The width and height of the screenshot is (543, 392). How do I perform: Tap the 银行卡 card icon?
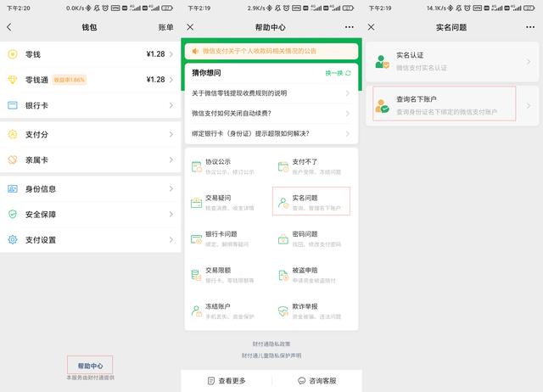(x=13, y=105)
